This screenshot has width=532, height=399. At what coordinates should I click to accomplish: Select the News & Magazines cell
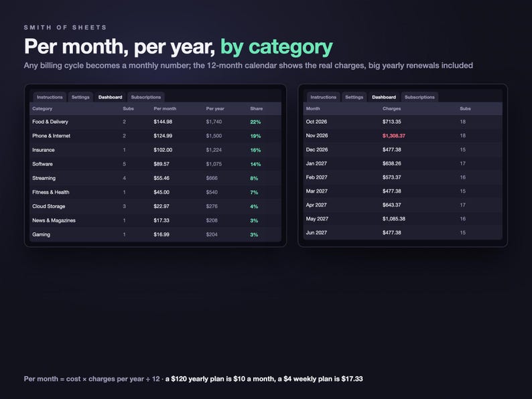[x=54, y=220]
